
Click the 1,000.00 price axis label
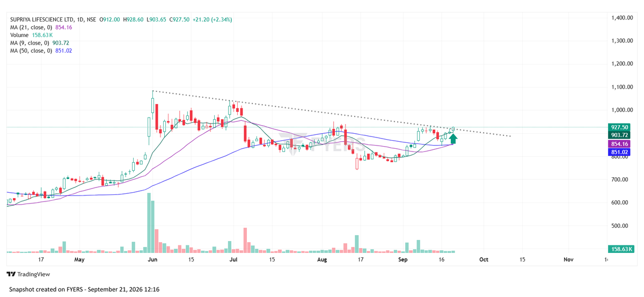(x=623, y=110)
